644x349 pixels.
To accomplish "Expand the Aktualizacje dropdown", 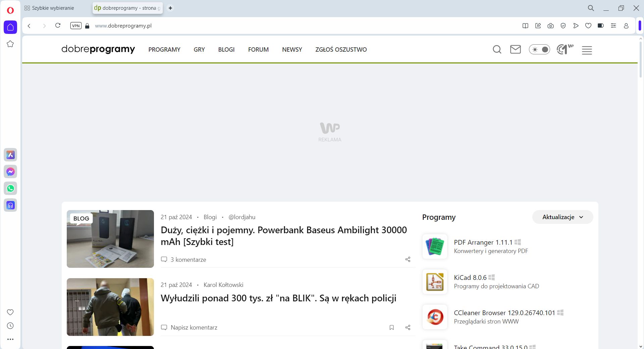I will [562, 217].
